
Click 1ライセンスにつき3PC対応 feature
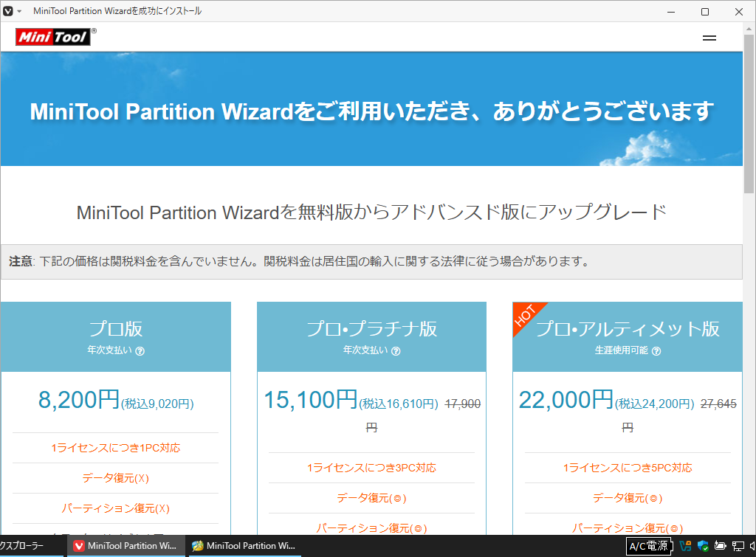[x=372, y=468]
